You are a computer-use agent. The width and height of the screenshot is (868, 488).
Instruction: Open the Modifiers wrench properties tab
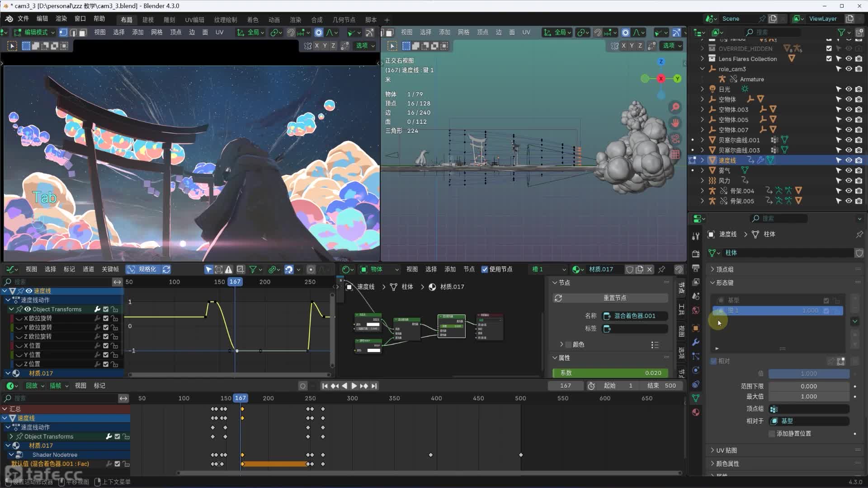coord(696,342)
